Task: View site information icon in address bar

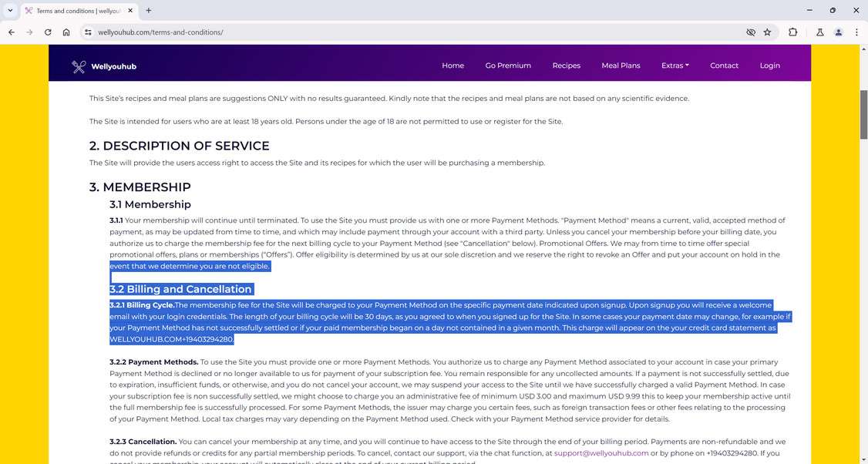Action: point(89,32)
